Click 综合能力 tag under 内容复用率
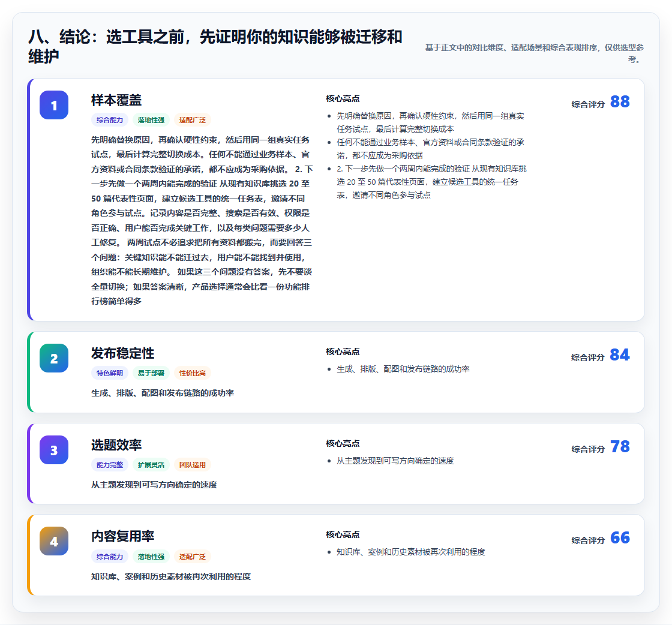 [x=110, y=557]
